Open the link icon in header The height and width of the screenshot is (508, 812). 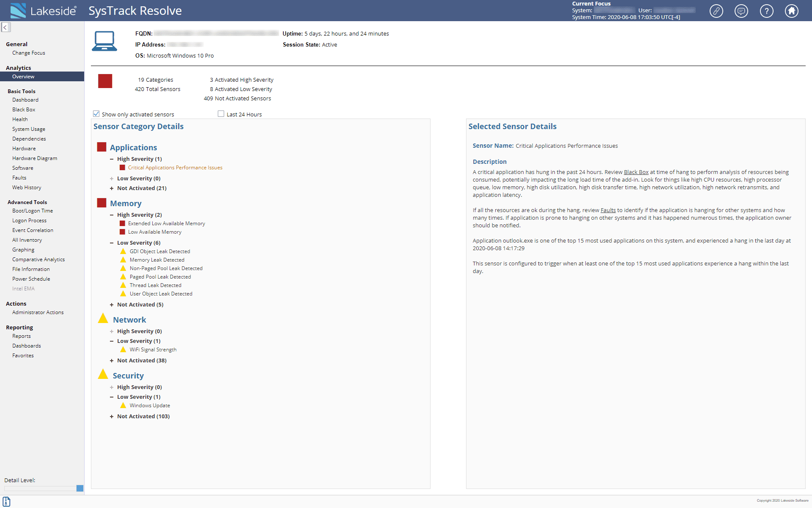[716, 11]
